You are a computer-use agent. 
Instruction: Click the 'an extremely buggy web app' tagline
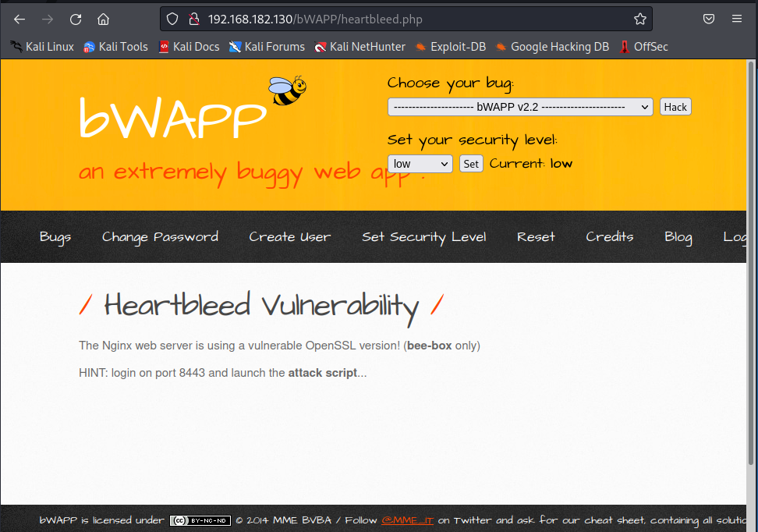point(253,173)
